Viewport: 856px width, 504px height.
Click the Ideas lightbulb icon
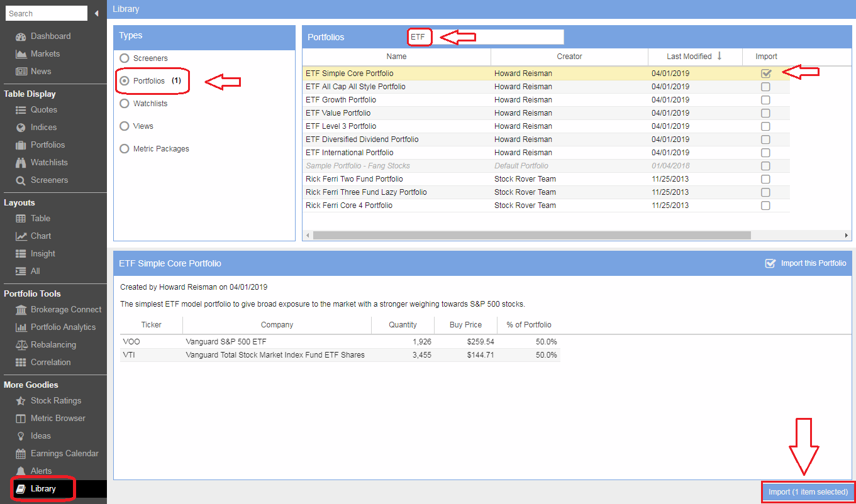pos(21,436)
